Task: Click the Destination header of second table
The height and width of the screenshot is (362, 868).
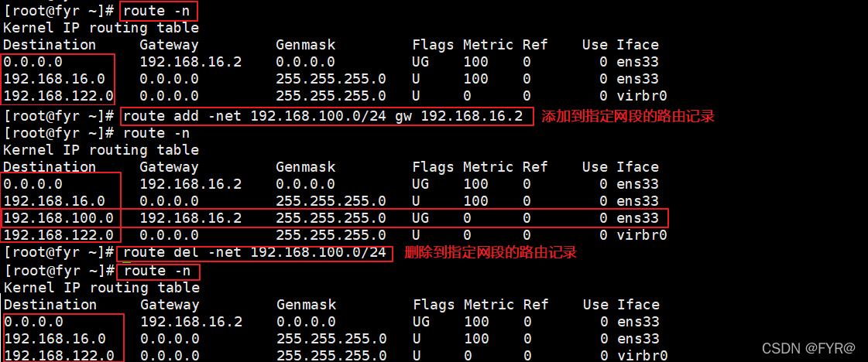Action: click(50, 167)
